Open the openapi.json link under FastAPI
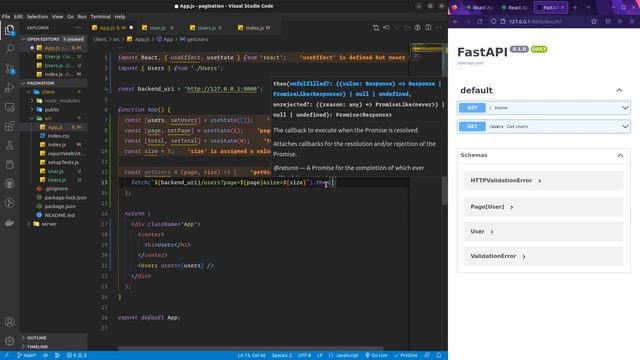 pos(470,63)
